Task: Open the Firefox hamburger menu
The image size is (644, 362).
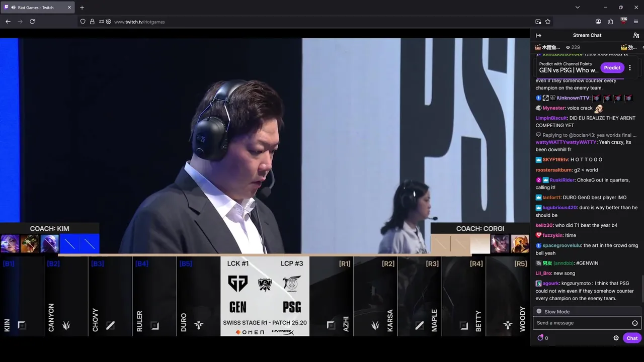Action: (636, 22)
